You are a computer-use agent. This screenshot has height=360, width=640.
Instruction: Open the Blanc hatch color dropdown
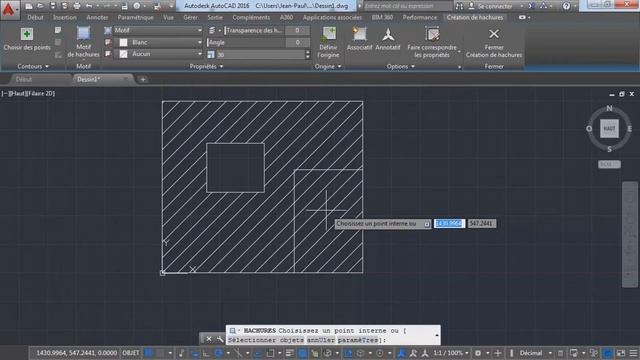pos(158,42)
